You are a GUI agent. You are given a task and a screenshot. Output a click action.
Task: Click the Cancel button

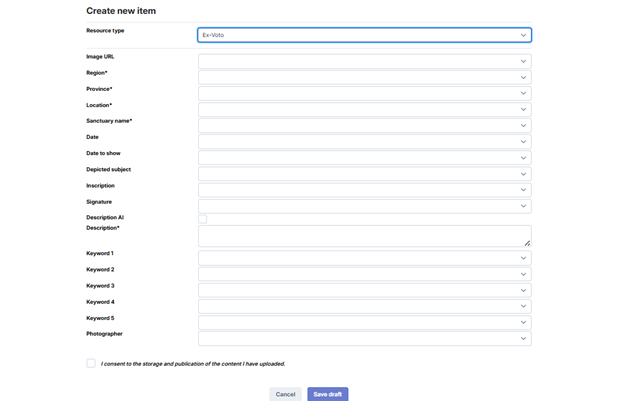click(285, 394)
